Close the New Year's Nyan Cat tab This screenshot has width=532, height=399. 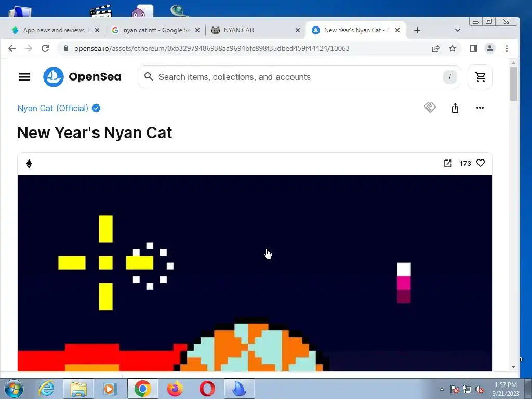(397, 30)
